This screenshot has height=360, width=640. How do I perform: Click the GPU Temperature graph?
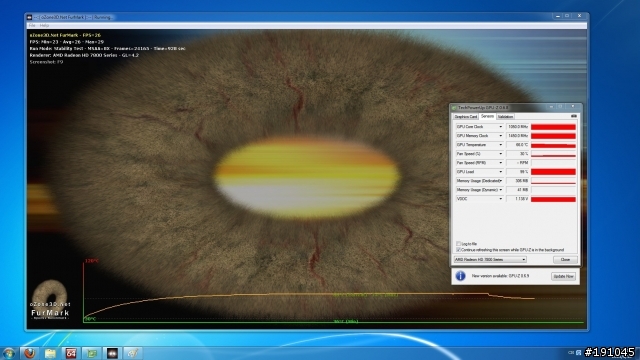553,145
